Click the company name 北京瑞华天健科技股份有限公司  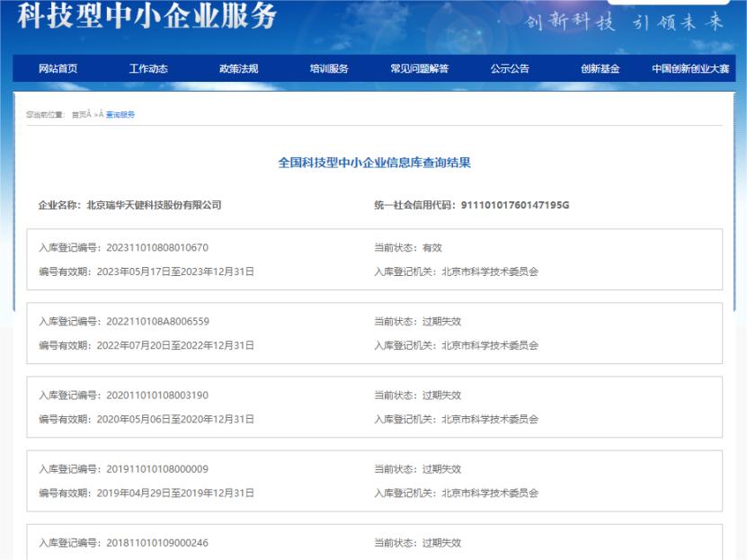[x=154, y=205]
